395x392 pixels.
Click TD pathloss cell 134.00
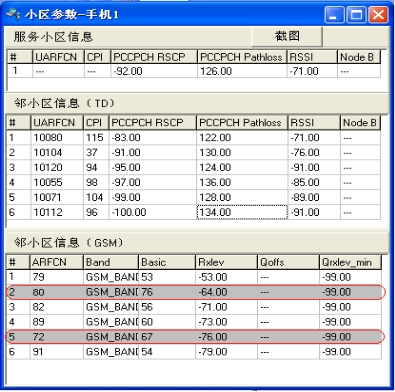coord(242,212)
